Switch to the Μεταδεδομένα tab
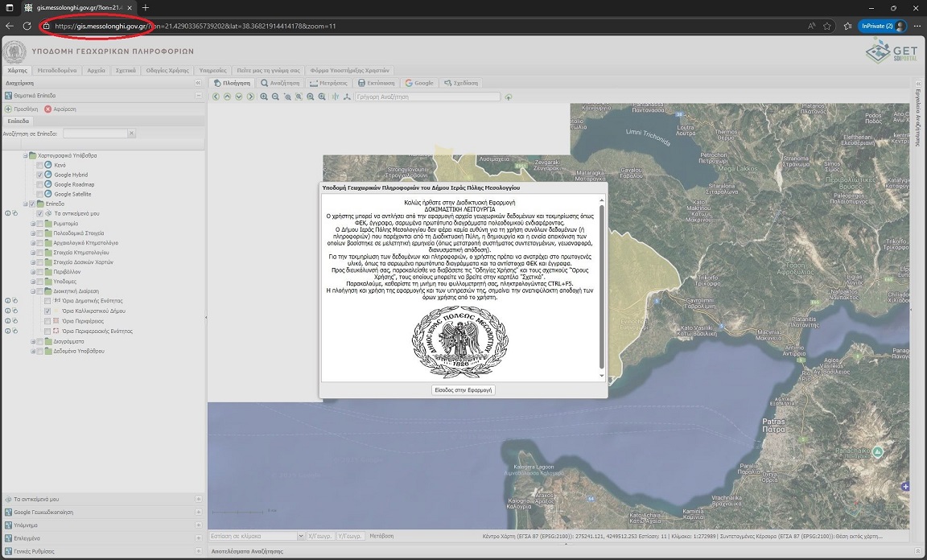 click(56, 70)
